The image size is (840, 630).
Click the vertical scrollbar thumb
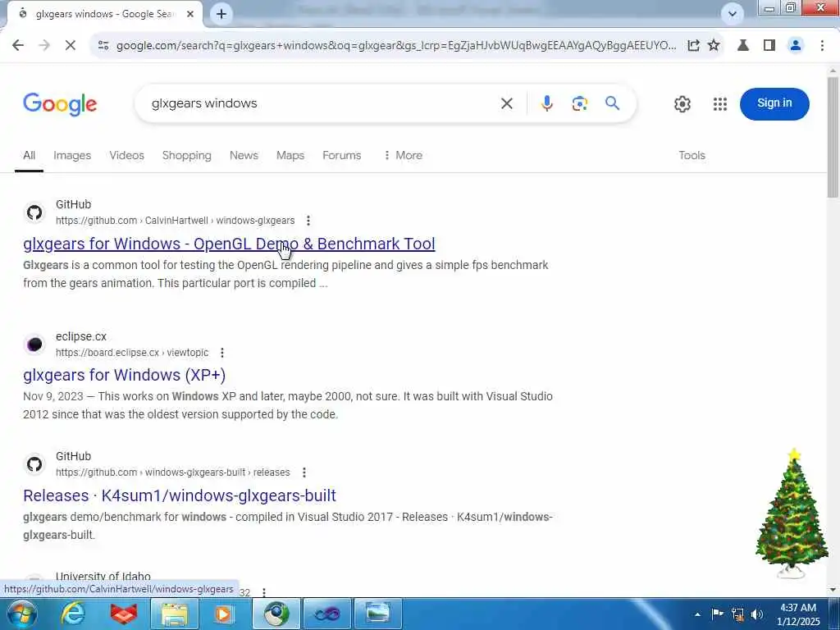[x=833, y=137]
